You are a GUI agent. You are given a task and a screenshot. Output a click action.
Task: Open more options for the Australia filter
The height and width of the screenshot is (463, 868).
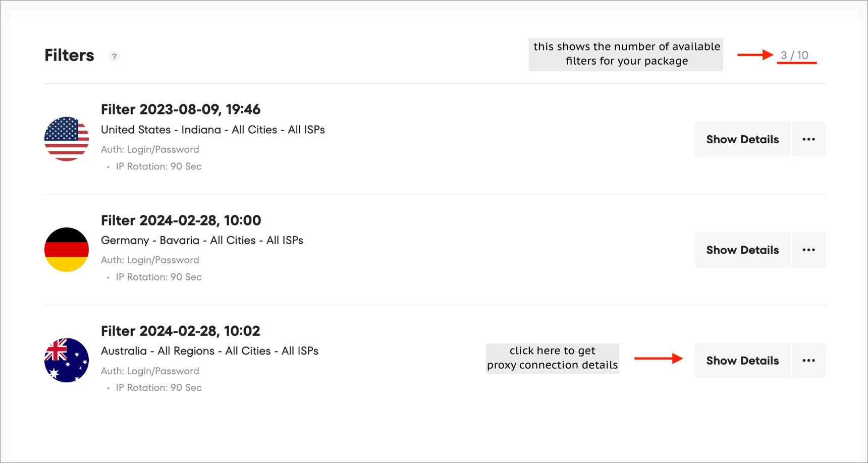tap(808, 361)
